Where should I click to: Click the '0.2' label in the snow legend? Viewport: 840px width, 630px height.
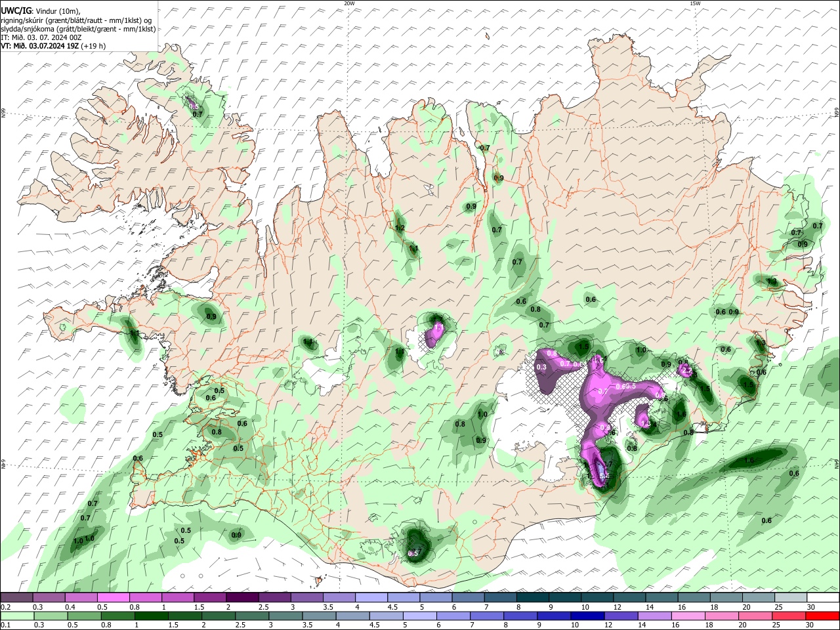(x=5, y=607)
